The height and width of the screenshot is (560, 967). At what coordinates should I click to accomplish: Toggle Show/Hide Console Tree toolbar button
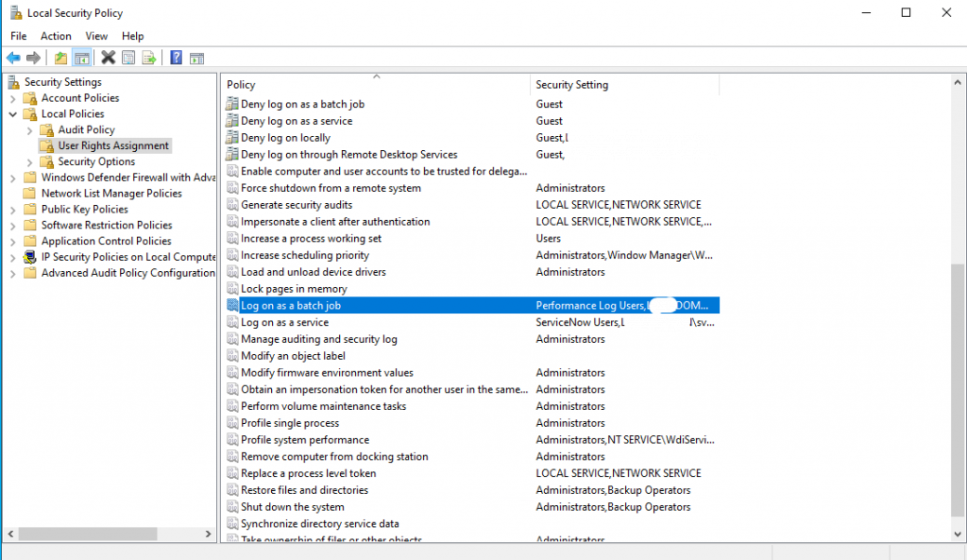82,58
